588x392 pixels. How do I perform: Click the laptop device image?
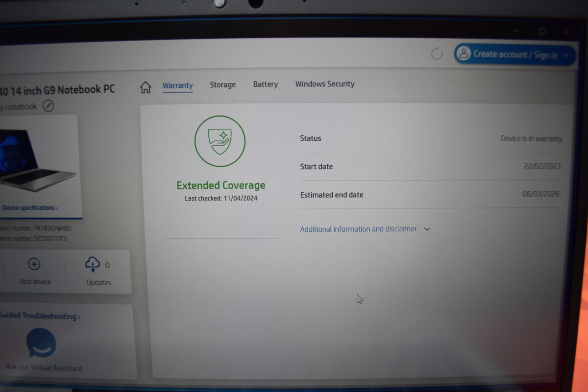coord(38,162)
